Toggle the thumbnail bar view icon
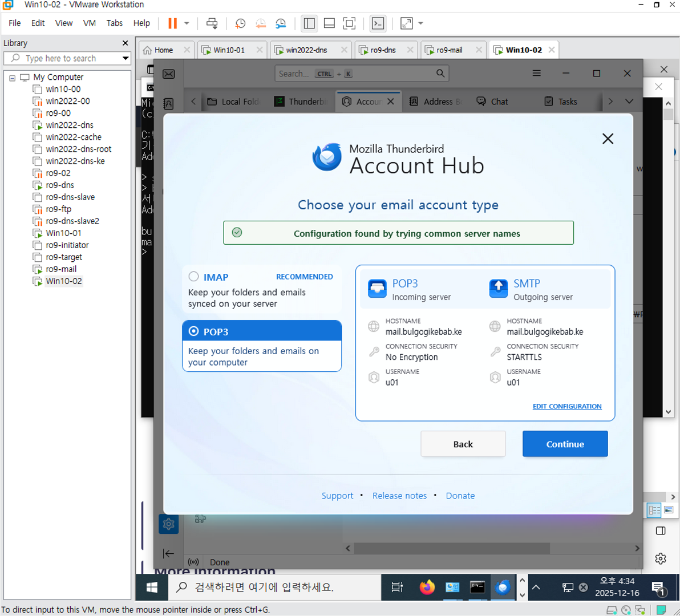The image size is (680, 616). coord(329,23)
